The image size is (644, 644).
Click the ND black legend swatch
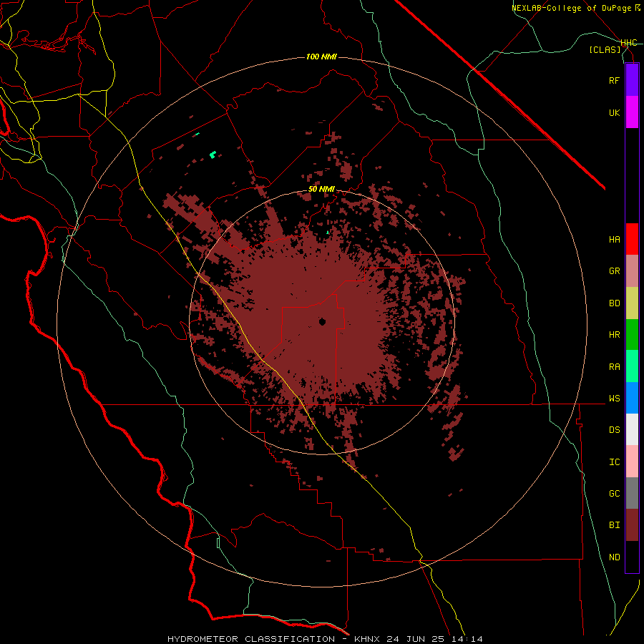[x=632, y=557]
